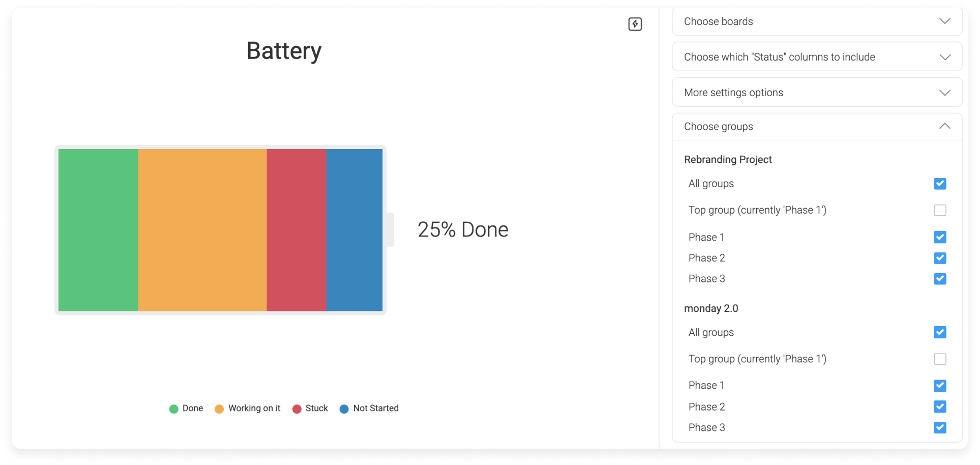Click the green Done legend dot

[x=173, y=409]
